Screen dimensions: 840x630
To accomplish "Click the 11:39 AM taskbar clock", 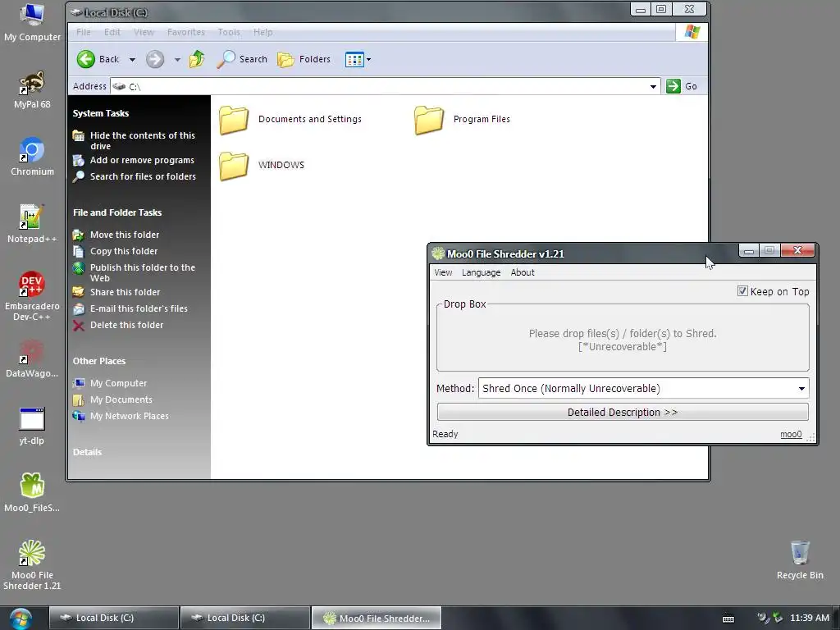I will point(810,619).
